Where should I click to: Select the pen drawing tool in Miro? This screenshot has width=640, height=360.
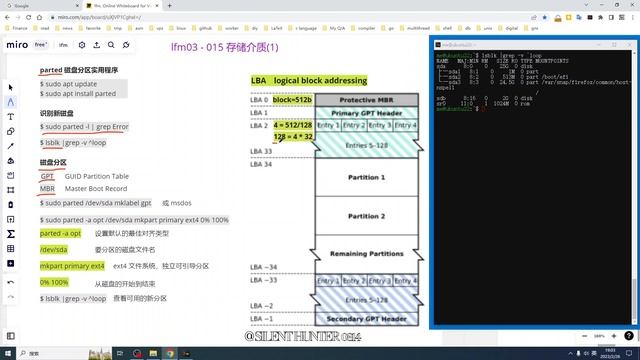click(x=11, y=102)
